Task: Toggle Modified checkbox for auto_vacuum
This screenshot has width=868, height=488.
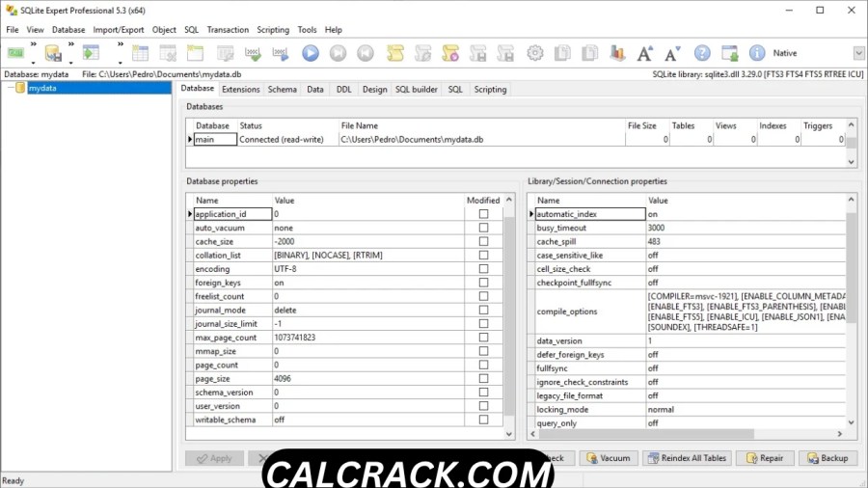Action: pos(483,228)
